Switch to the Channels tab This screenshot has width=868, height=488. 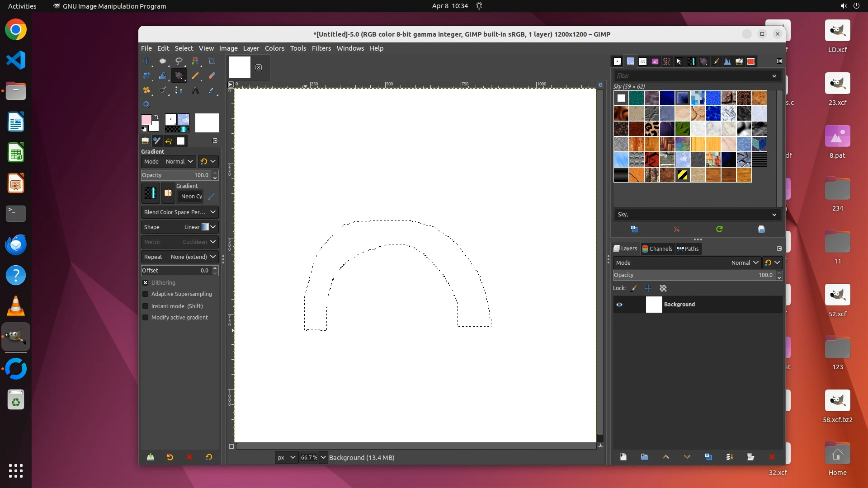[657, 249]
